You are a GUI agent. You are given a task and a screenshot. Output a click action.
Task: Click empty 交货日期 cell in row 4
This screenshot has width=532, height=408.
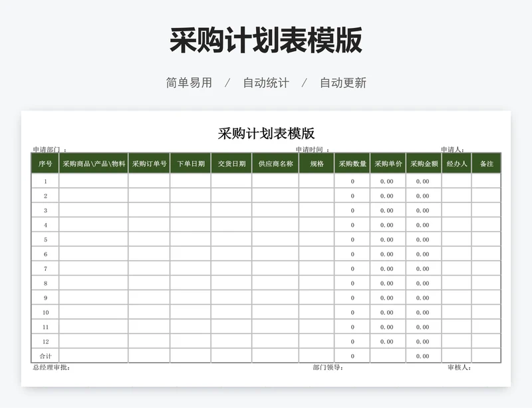tap(231, 225)
